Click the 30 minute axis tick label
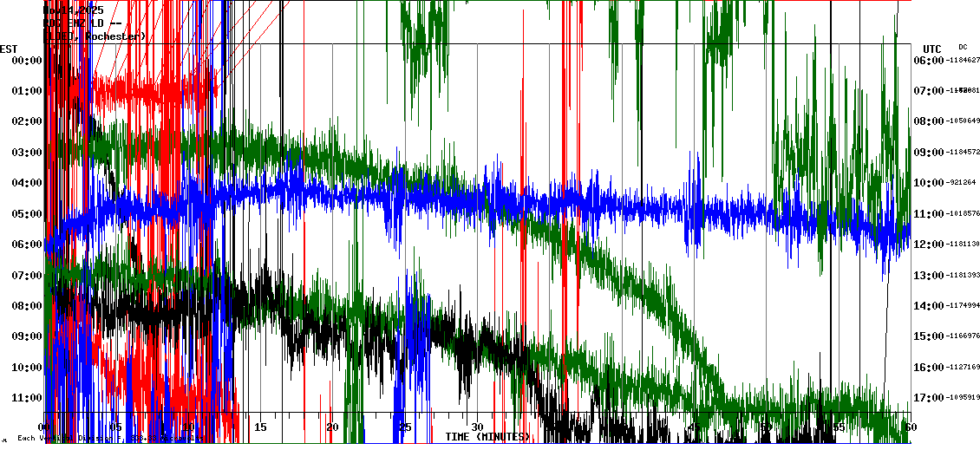Screen dimensions: 980x450 pos(477,427)
